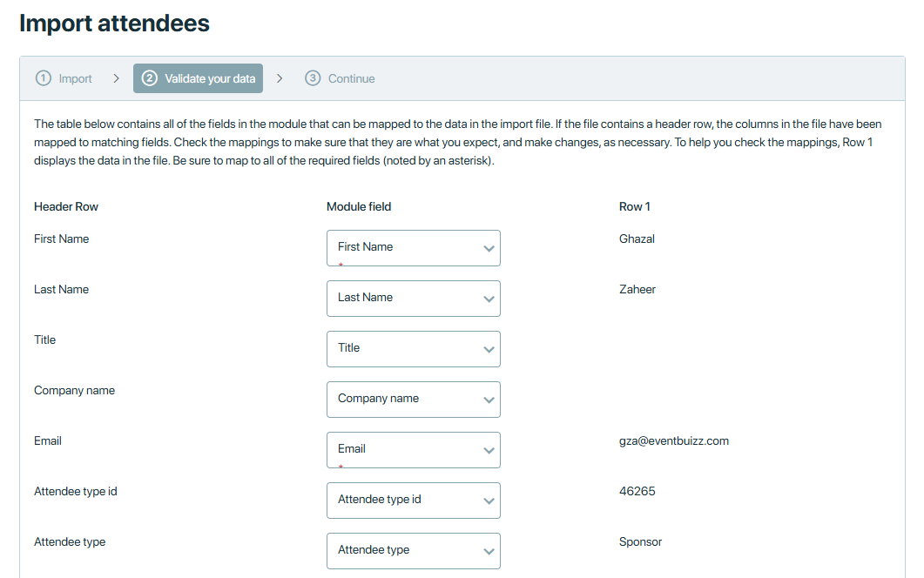Open the Company name field dropdown
924x578 pixels.
413,400
